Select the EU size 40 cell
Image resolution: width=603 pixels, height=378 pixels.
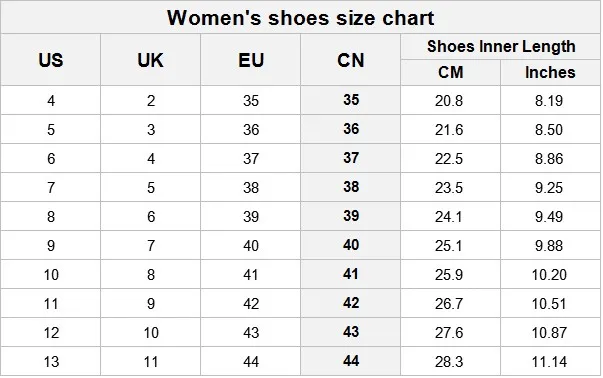251,246
